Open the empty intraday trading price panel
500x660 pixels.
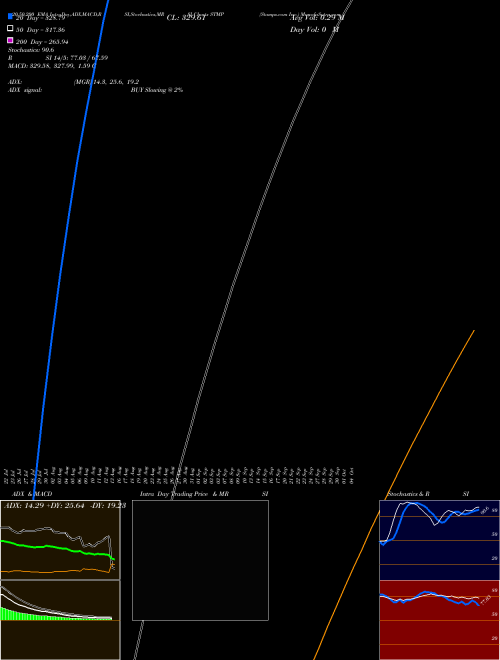pyautogui.click(x=200, y=560)
